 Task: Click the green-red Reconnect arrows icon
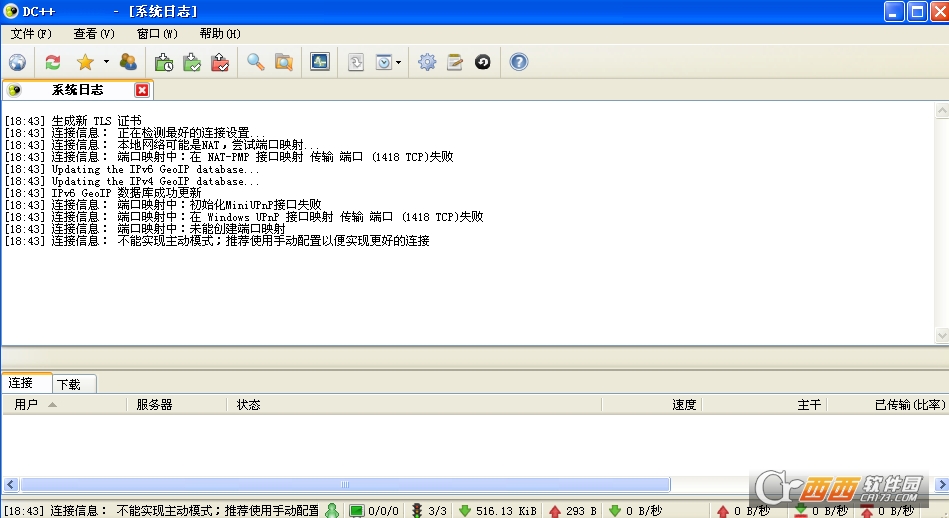pos(53,62)
